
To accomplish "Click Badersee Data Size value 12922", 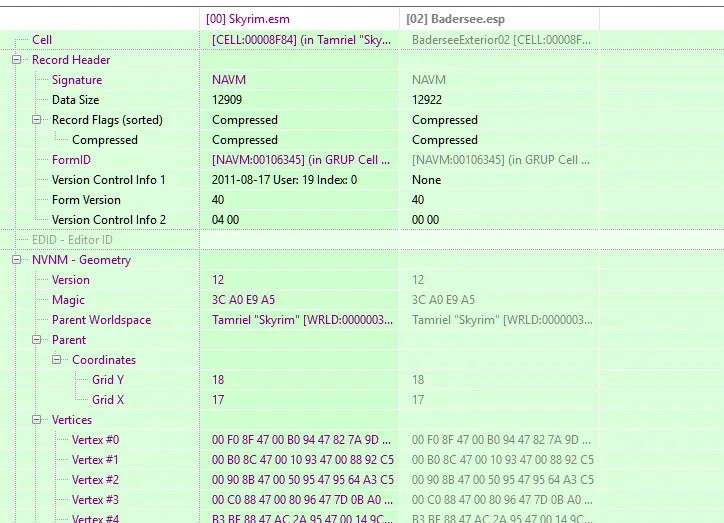I will pyautogui.click(x=427, y=100).
